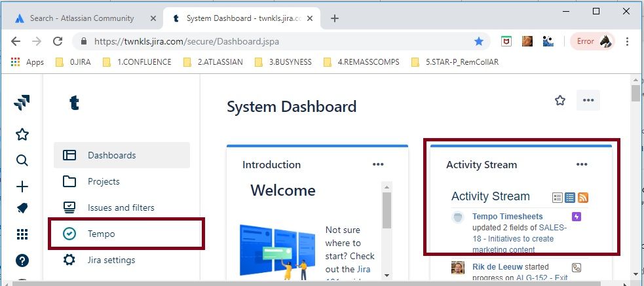Open the 4.REMASSCOMPS bookmark folder

(x=362, y=62)
